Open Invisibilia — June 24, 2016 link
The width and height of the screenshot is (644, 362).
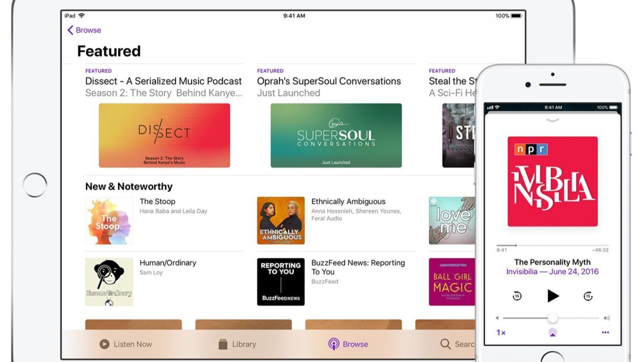click(x=552, y=272)
